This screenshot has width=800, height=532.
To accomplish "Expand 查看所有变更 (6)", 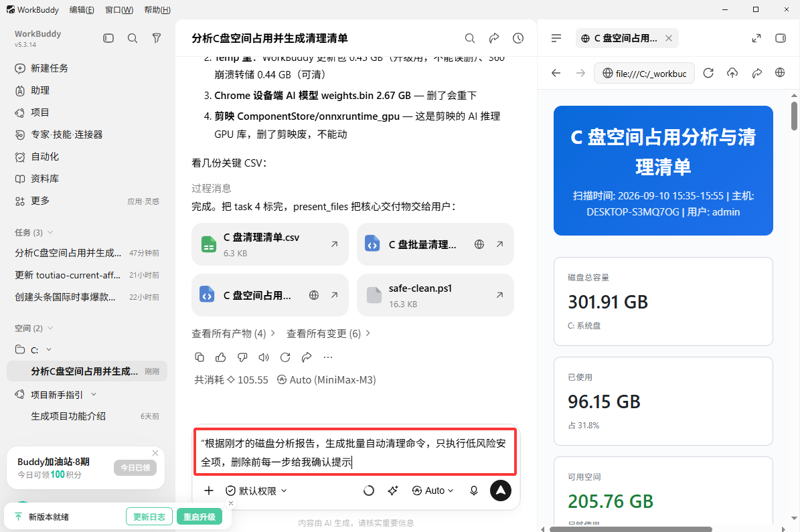I will 328,333.
